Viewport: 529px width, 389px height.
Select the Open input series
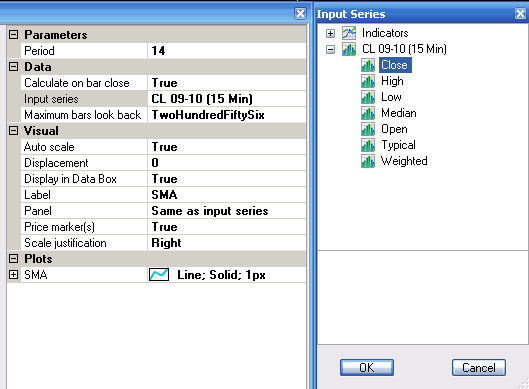click(x=394, y=129)
